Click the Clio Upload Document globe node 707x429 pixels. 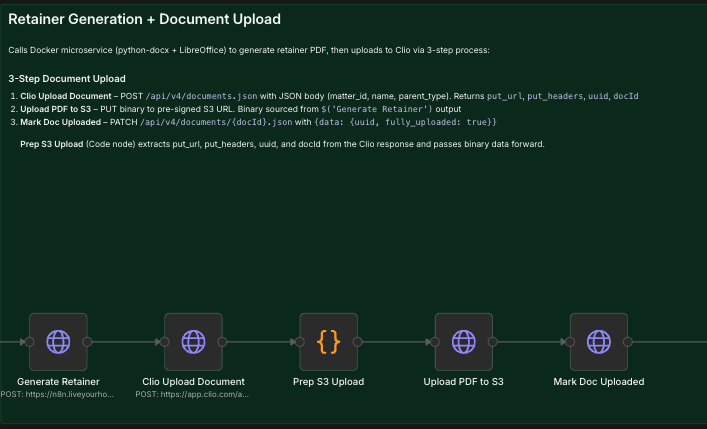(193, 342)
